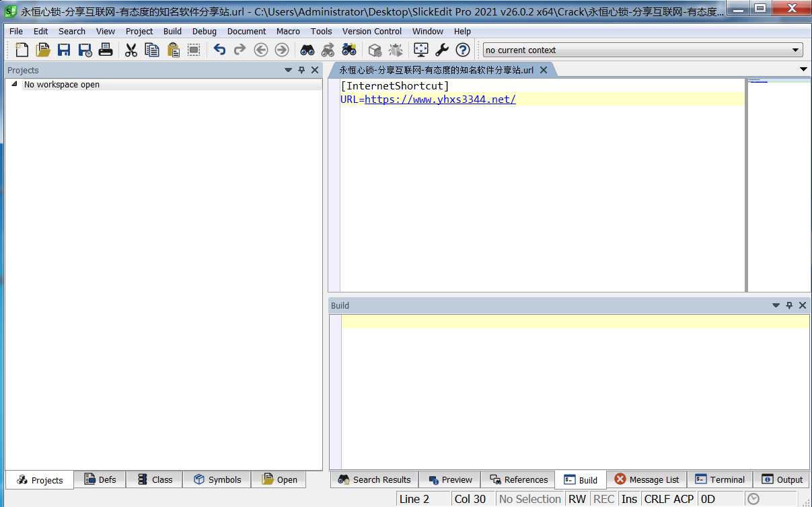812x507 pixels.
Task: Click the Redo arrow icon
Action: tap(240, 50)
